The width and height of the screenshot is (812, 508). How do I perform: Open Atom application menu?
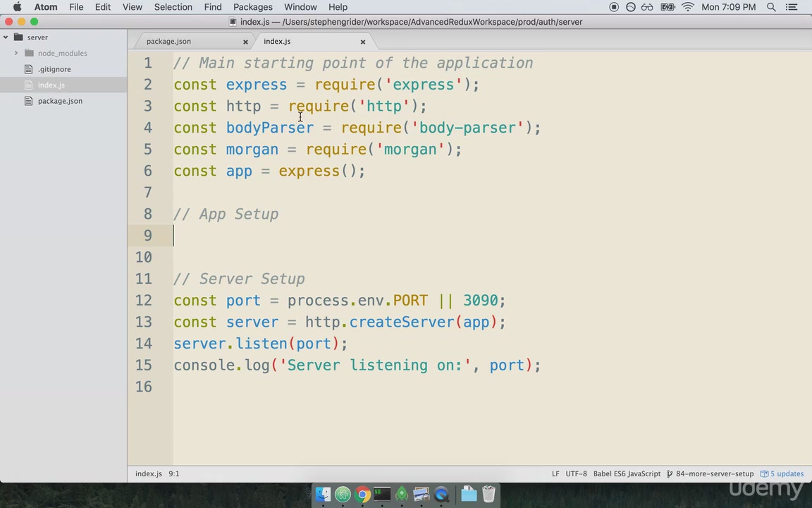pyautogui.click(x=46, y=7)
